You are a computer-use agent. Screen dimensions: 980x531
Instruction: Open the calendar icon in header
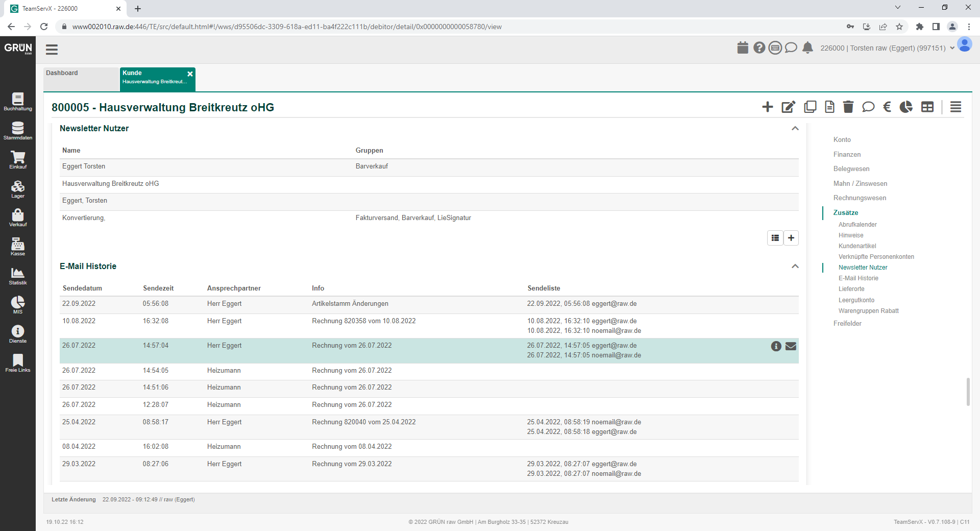(x=743, y=48)
